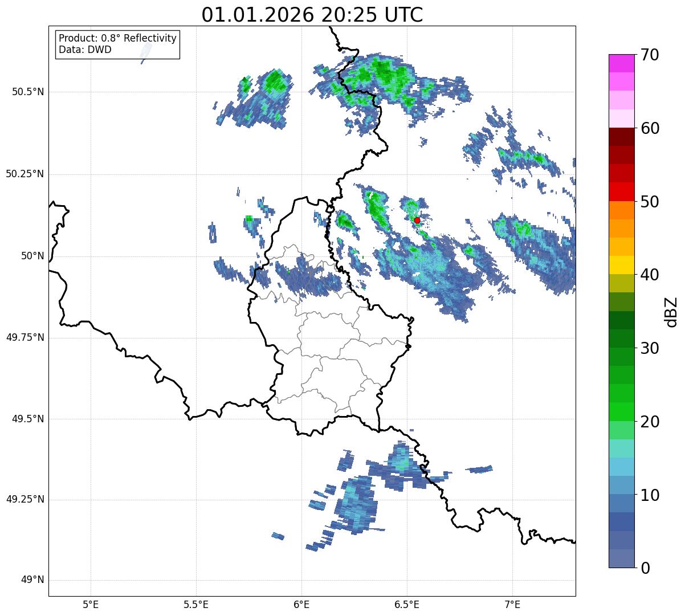Click the 50.5°N latitude label
685x616 pixels.
pos(28,92)
